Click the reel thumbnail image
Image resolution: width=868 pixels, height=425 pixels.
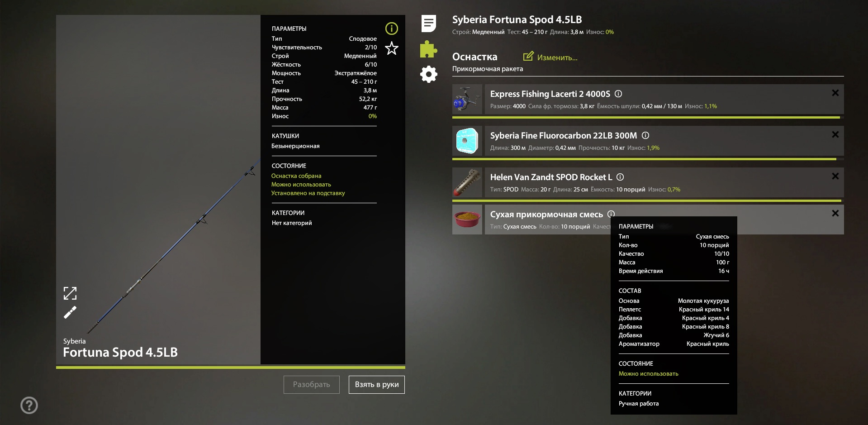tap(467, 99)
